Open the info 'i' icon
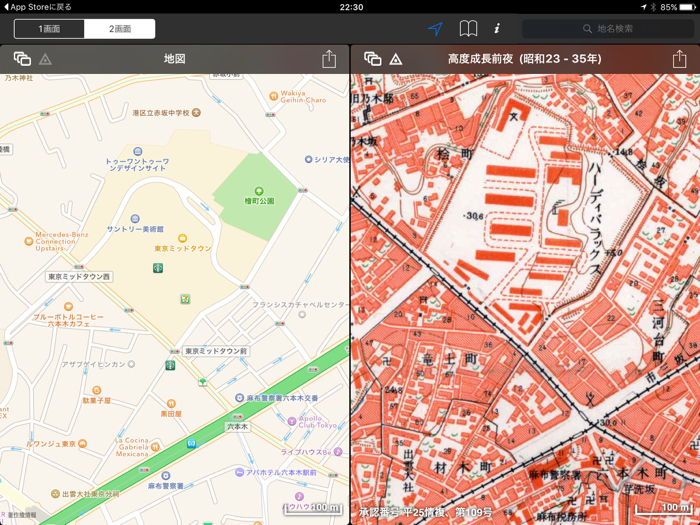 (497, 29)
